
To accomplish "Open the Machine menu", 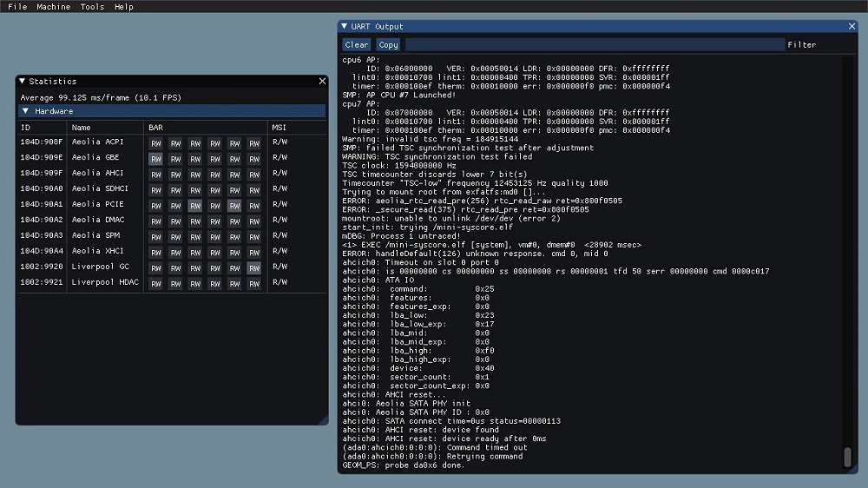I will (53, 7).
